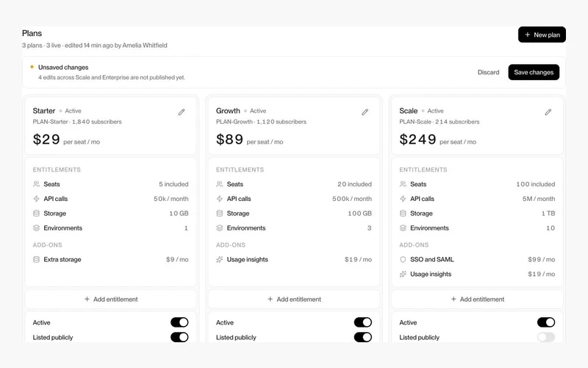588x368 pixels.
Task: Click the SSO and SAML shield icon
Action: click(x=403, y=260)
